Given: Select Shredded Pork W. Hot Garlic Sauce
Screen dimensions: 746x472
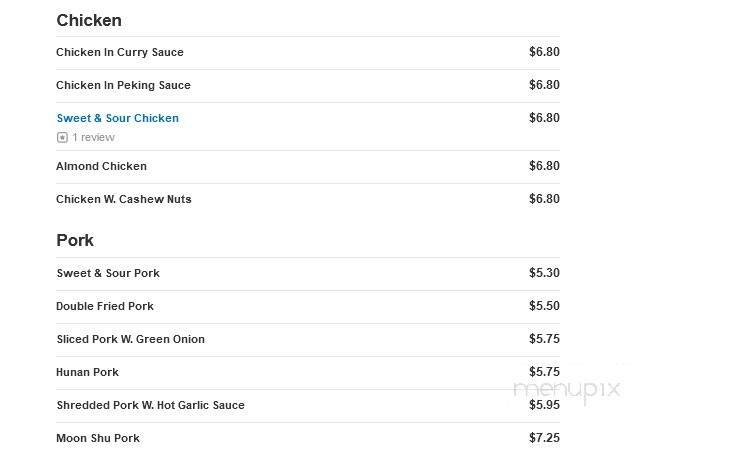Looking at the screenshot, I should tap(150, 405).
